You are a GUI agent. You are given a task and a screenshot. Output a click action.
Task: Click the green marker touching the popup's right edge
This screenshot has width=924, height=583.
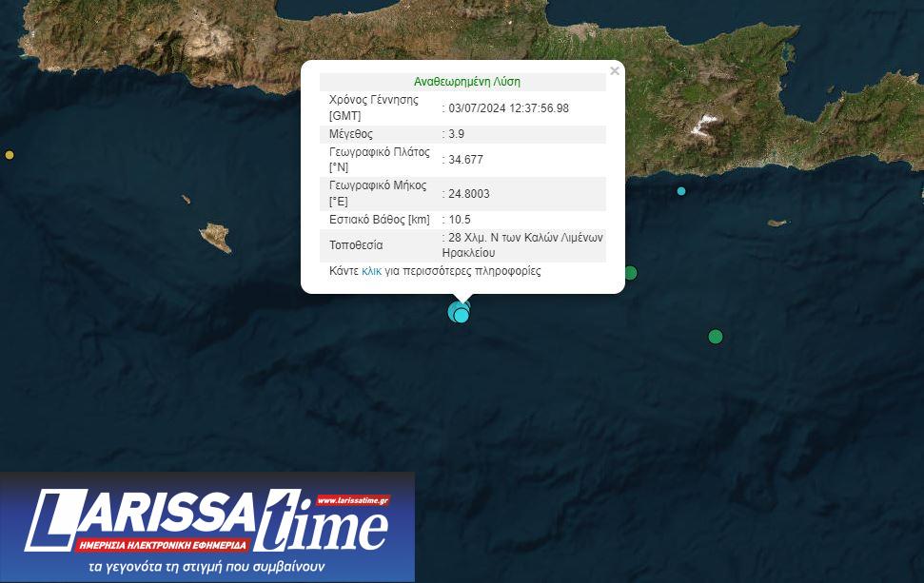pyautogui.click(x=630, y=273)
